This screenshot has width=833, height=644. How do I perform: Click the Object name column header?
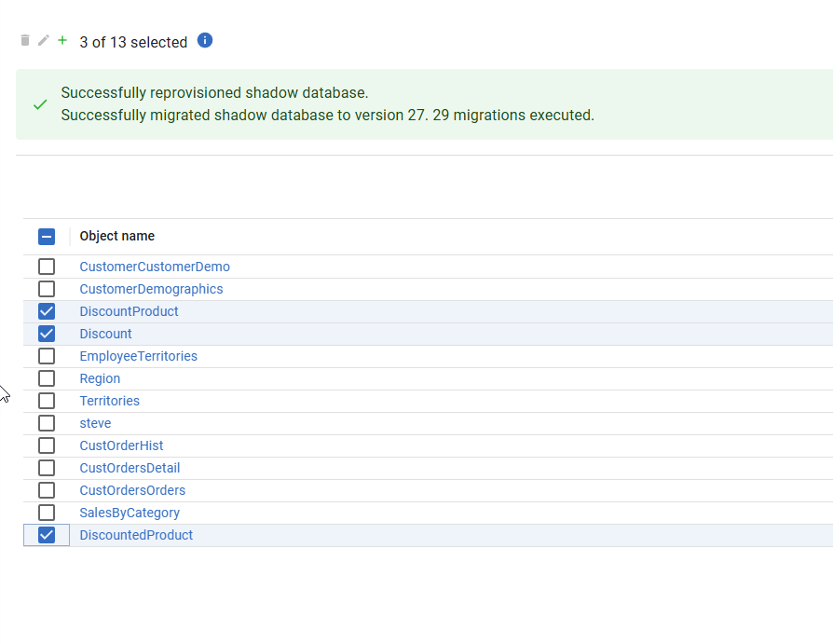pyautogui.click(x=117, y=237)
